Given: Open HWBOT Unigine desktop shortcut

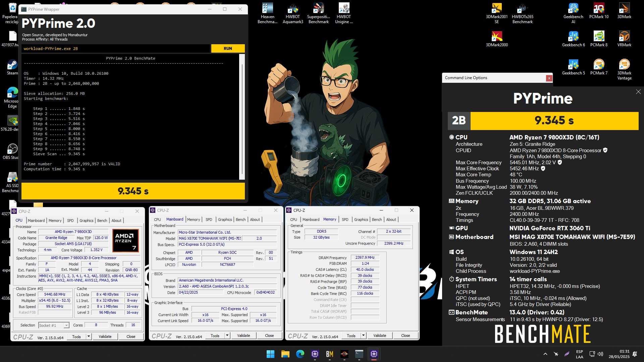Looking at the screenshot, I should 344,13.
